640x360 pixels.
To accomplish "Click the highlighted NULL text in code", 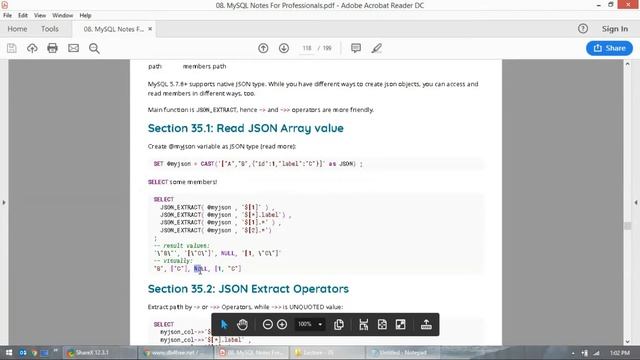I will click(200, 269).
